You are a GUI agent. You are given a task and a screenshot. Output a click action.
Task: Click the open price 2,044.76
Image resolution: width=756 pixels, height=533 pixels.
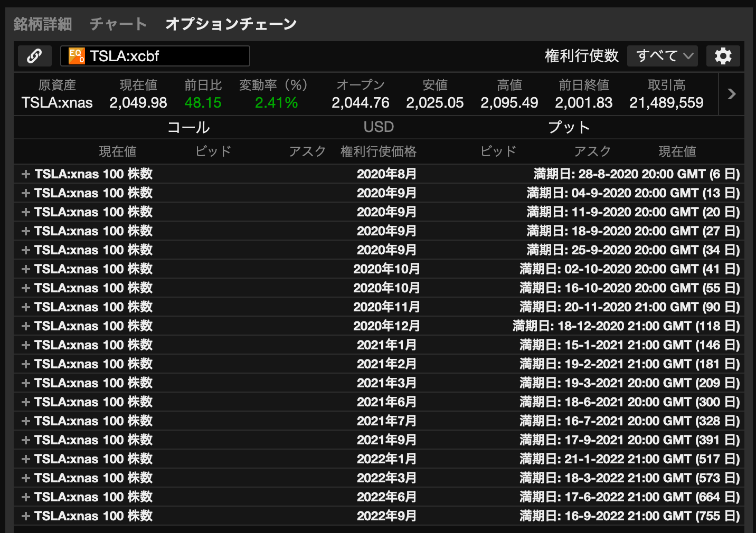(361, 103)
